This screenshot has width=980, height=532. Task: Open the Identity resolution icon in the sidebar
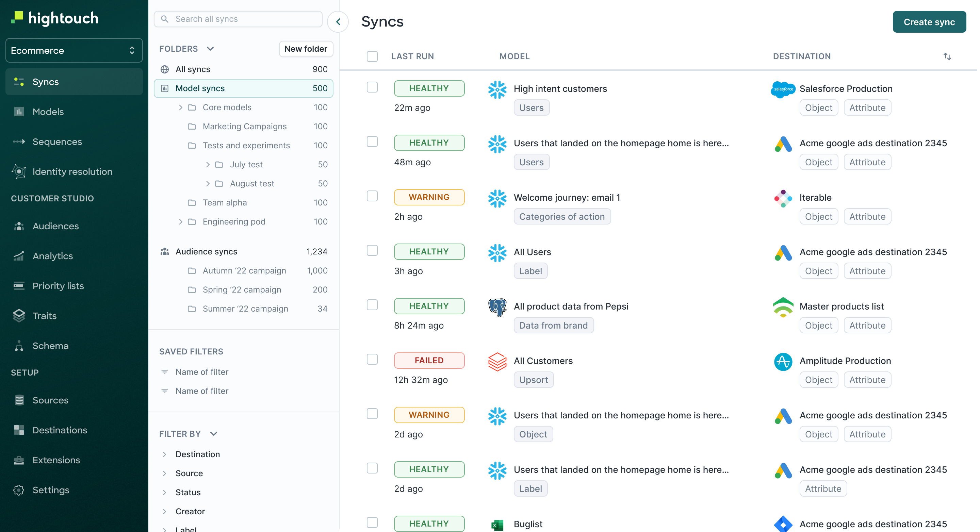point(19,171)
